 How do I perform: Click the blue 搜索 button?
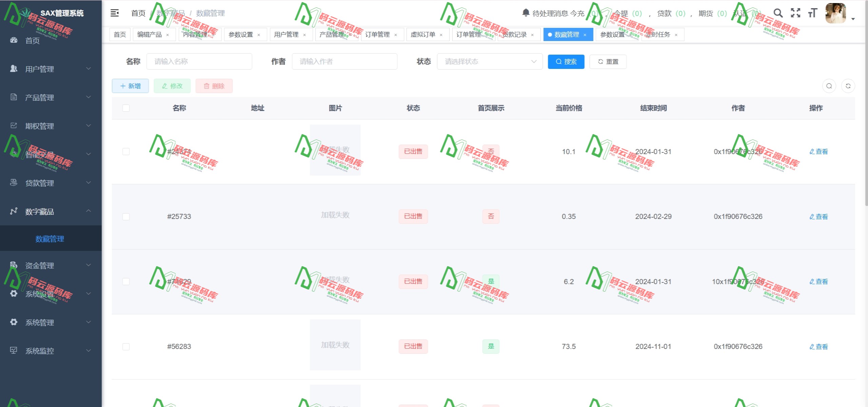(566, 61)
